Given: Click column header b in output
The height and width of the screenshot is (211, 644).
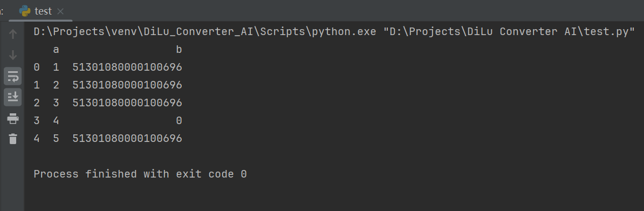Looking at the screenshot, I should click(179, 50).
